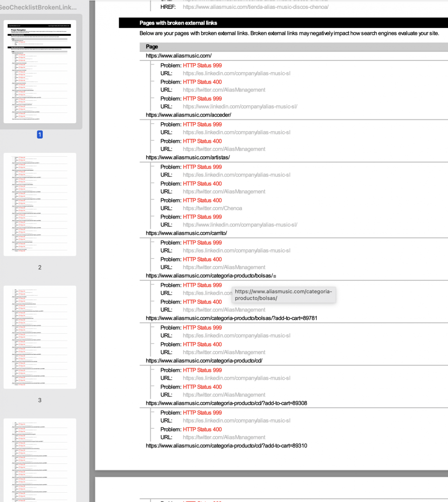Open the aliasmusic.com/acceder/ page link

click(188, 115)
